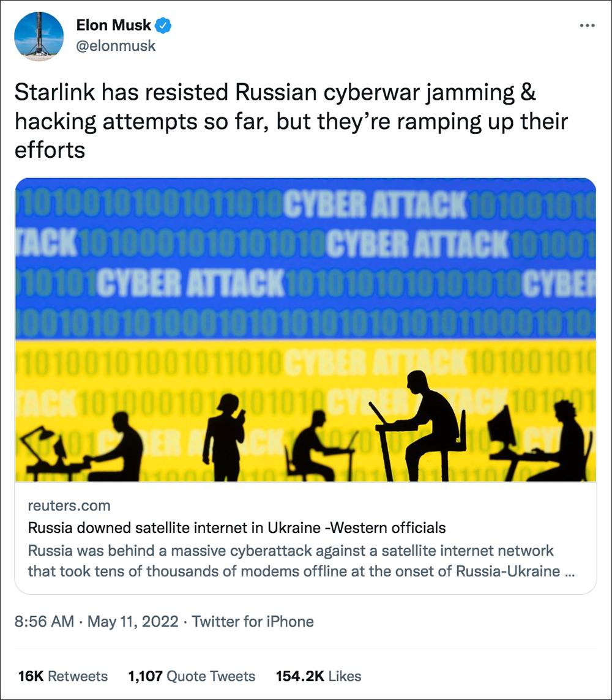
Task: Click the article description about modems offline
Action: [291, 560]
